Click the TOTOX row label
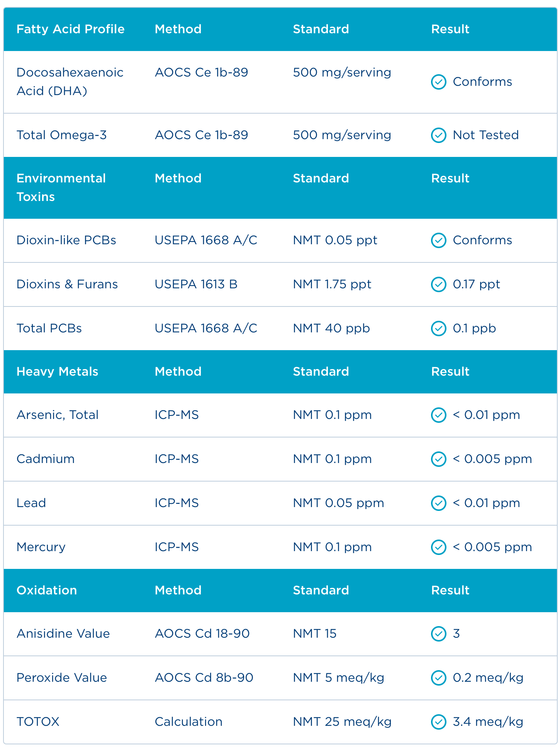Image resolution: width=560 pixels, height=749 pixels. (x=38, y=722)
